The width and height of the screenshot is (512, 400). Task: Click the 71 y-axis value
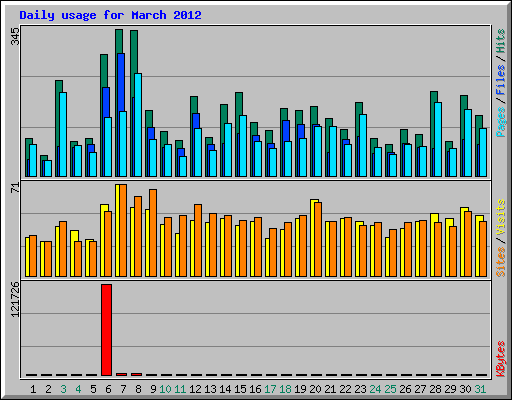pyautogui.click(x=15, y=188)
